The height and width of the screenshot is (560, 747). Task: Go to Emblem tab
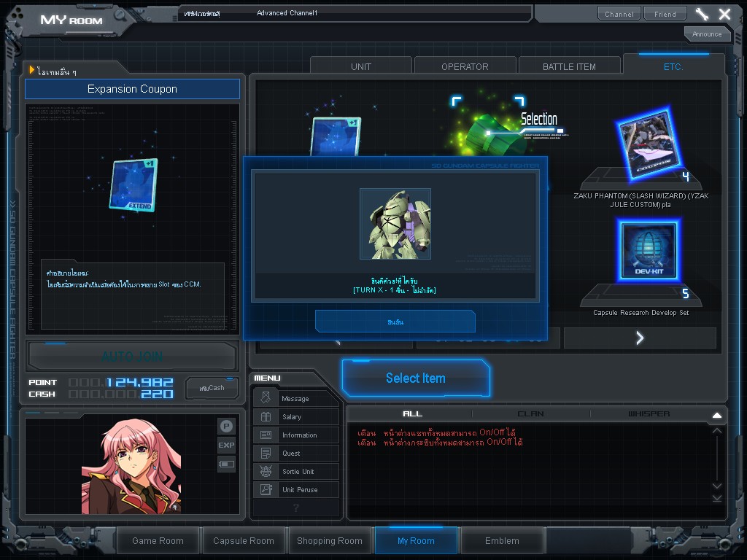(502, 541)
